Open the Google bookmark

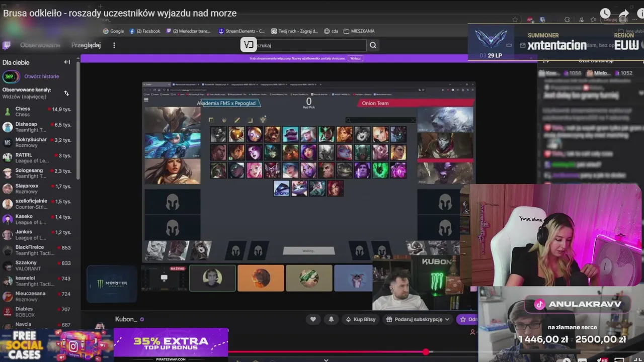(x=113, y=31)
